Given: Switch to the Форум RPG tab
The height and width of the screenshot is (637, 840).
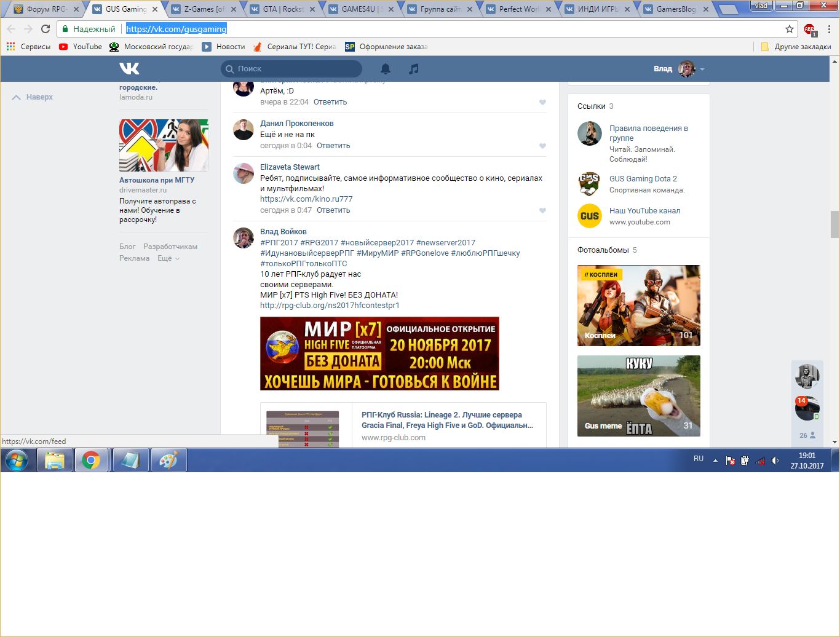Looking at the screenshot, I should (46, 9).
